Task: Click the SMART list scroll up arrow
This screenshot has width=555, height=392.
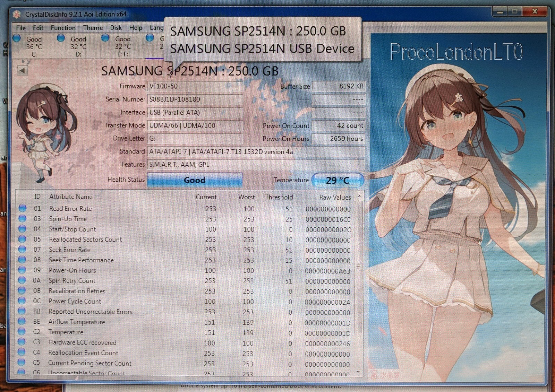Action: [x=359, y=196]
